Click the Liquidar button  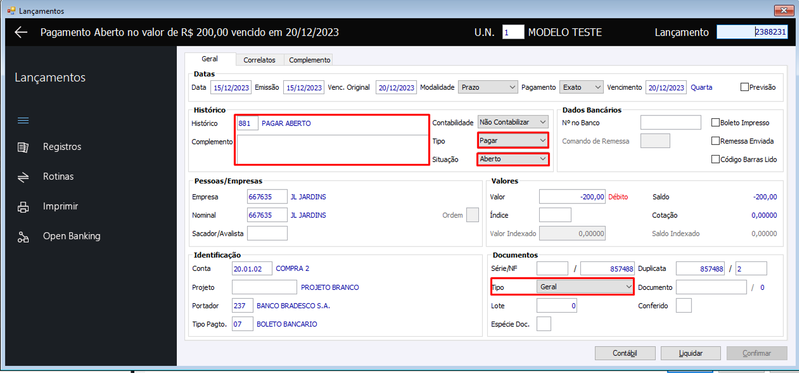click(690, 353)
